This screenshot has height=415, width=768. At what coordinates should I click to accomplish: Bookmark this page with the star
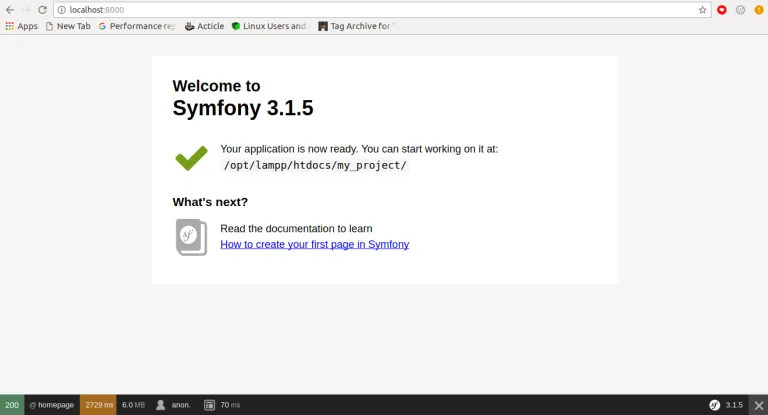coord(702,10)
